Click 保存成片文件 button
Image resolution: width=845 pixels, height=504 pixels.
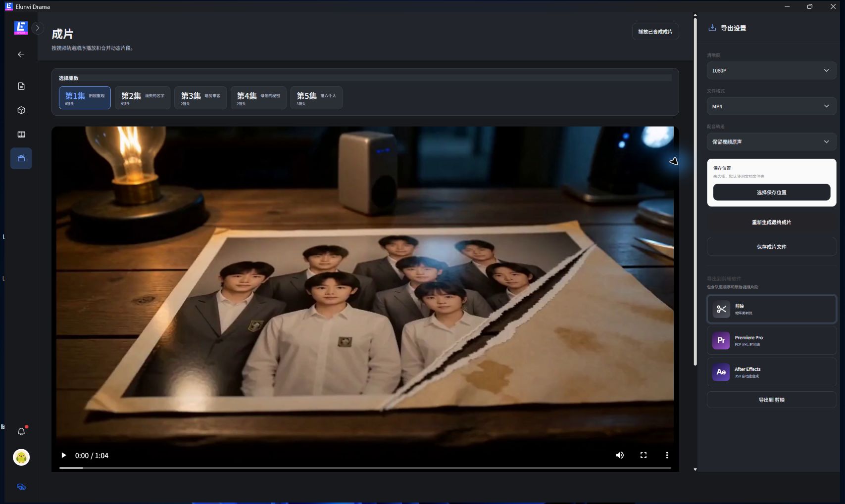click(771, 247)
